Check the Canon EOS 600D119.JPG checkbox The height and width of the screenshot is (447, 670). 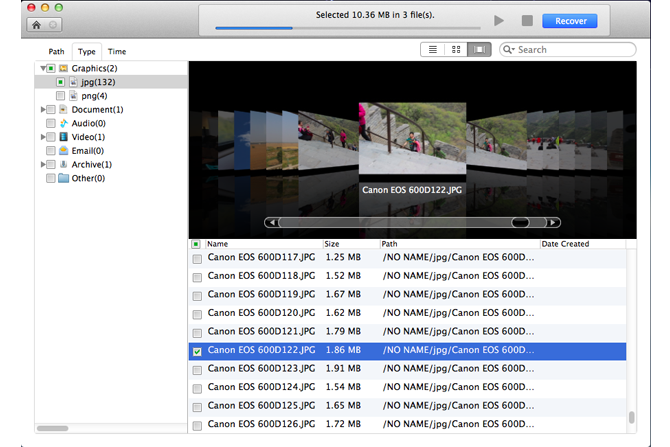pyautogui.click(x=196, y=294)
